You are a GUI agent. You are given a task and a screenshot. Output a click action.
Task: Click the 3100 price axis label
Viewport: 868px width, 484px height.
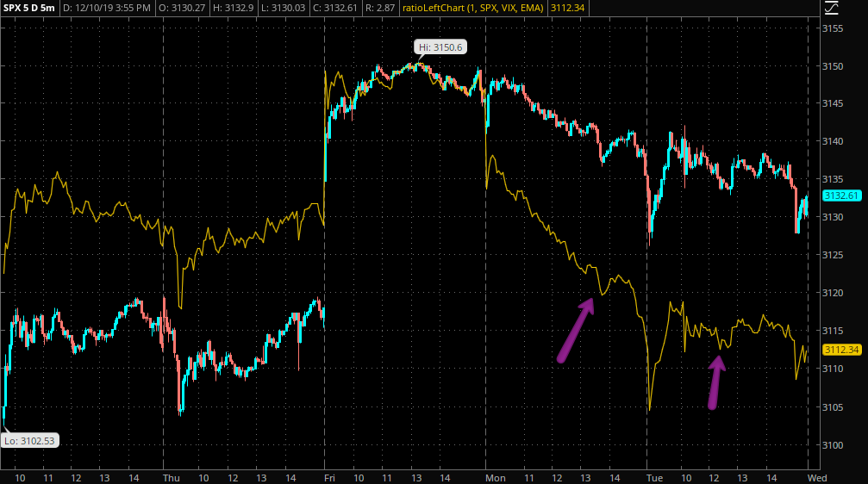(833, 444)
